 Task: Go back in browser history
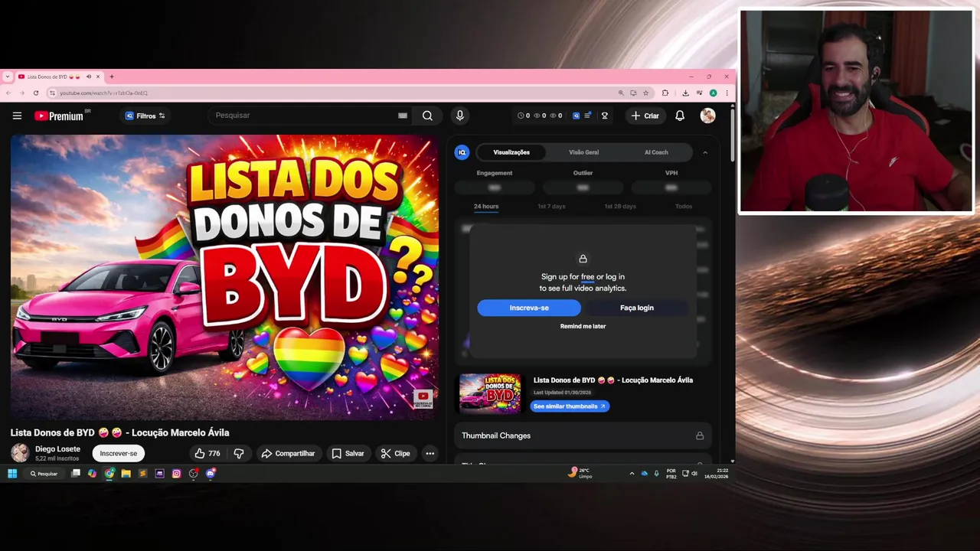[x=8, y=93]
